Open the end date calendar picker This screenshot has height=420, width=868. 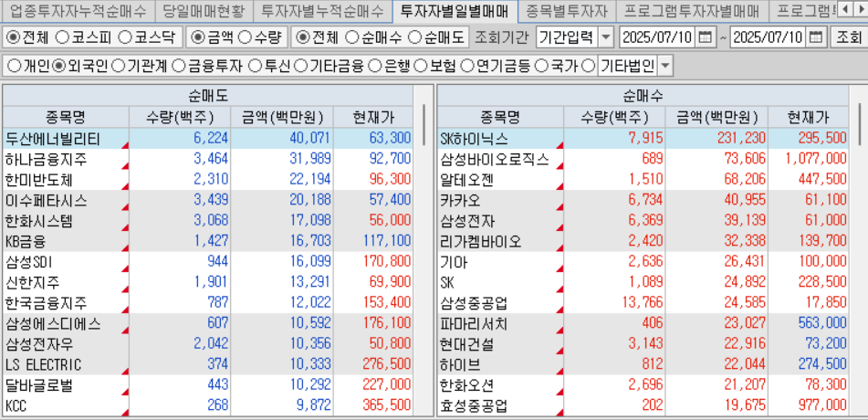815,37
